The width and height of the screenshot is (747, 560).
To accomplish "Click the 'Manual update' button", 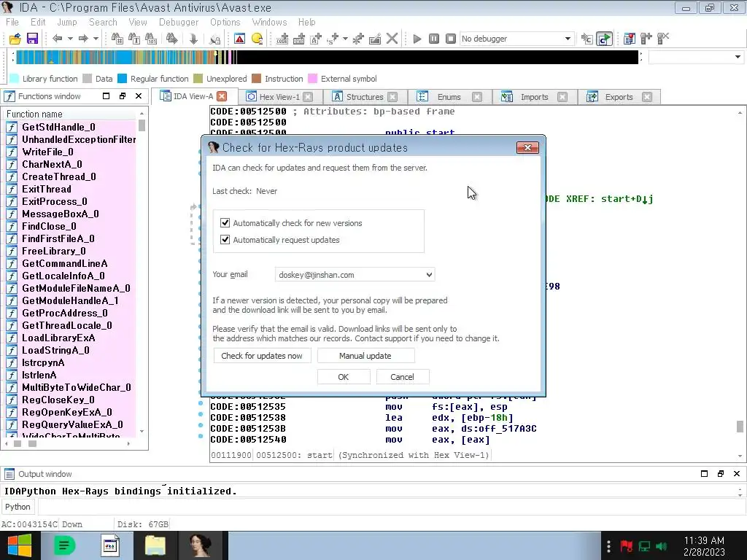I will pyautogui.click(x=365, y=356).
